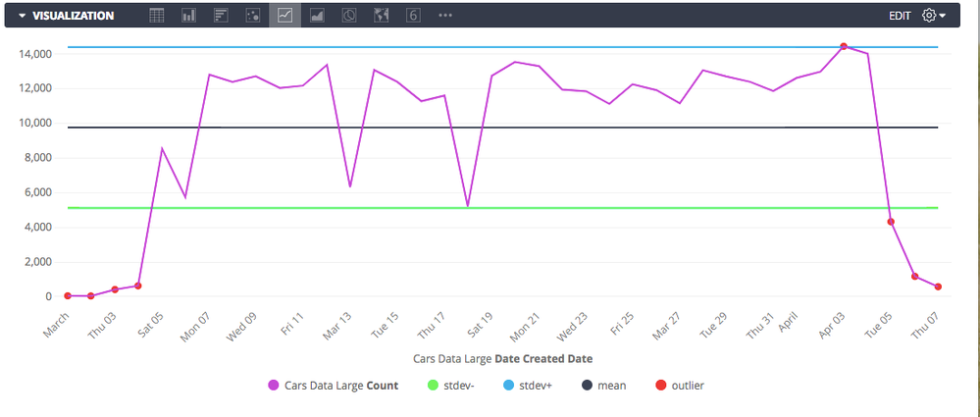Toggle the stdev+ legend series
Viewport: 980px width, 417px height.
pos(528,386)
